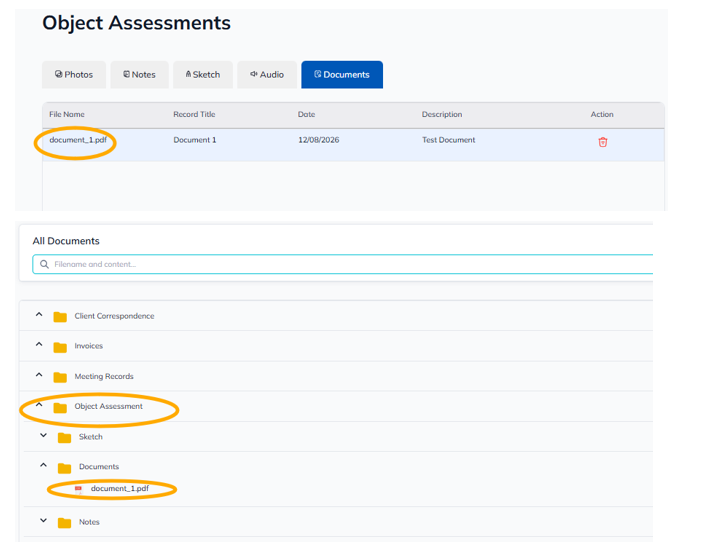Screen dimensions: 706x554
Task: Expand the Sketch subfolder chevron
Action: [43, 436]
